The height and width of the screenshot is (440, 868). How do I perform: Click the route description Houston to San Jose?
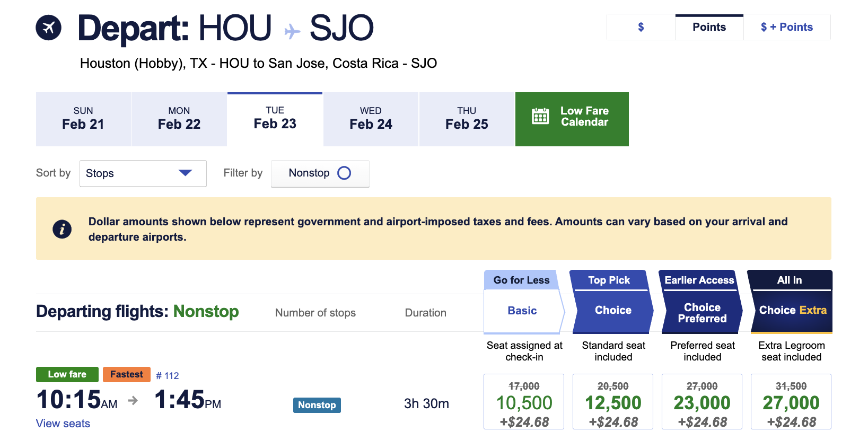pos(259,63)
